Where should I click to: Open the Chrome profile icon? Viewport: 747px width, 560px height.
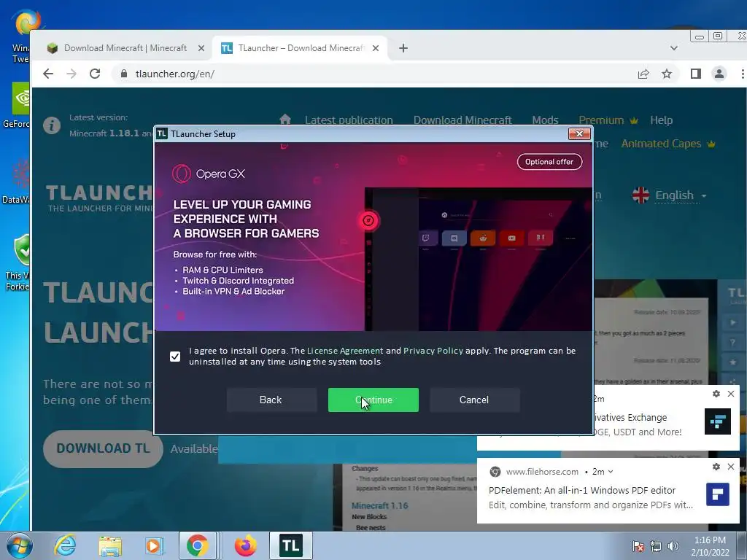tap(719, 74)
